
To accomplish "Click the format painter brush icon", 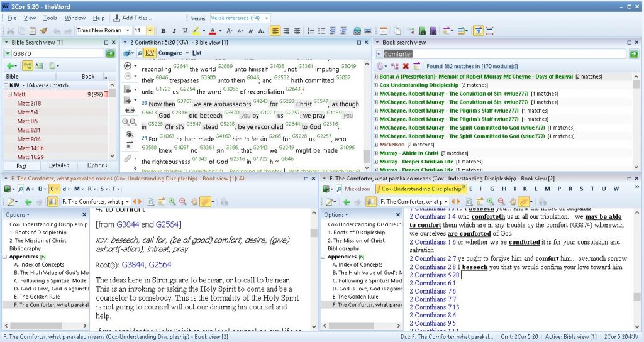I will pyautogui.click(x=43, y=30).
